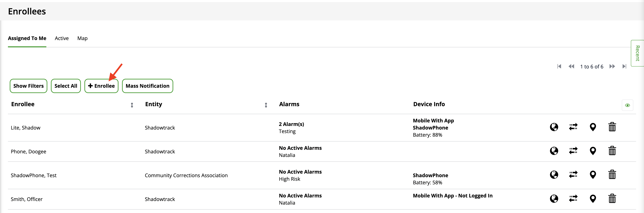Click Show Filters button
The height and width of the screenshot is (213, 644).
coord(28,86)
